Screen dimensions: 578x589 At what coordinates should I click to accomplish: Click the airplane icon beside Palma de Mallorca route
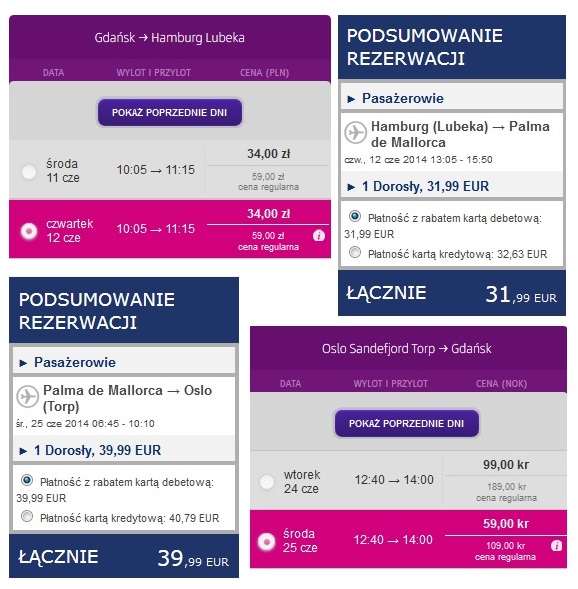[x=27, y=396]
